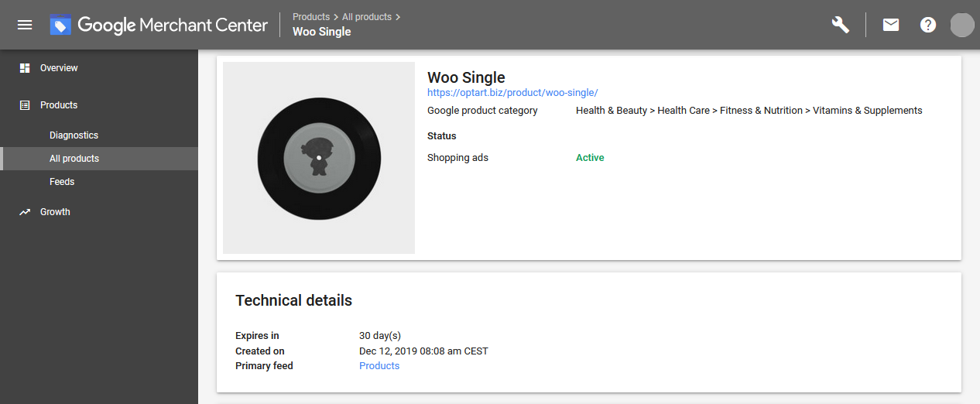Open the account avatar menu
This screenshot has height=404, width=980.
[x=961, y=25]
